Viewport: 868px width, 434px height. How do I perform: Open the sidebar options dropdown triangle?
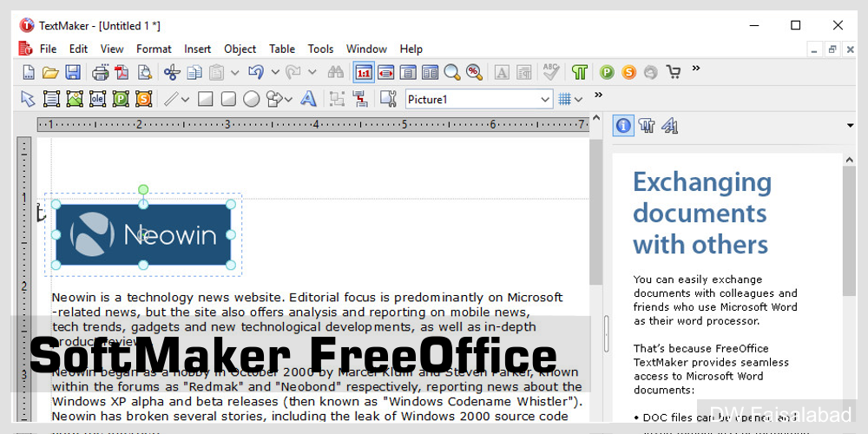click(851, 126)
